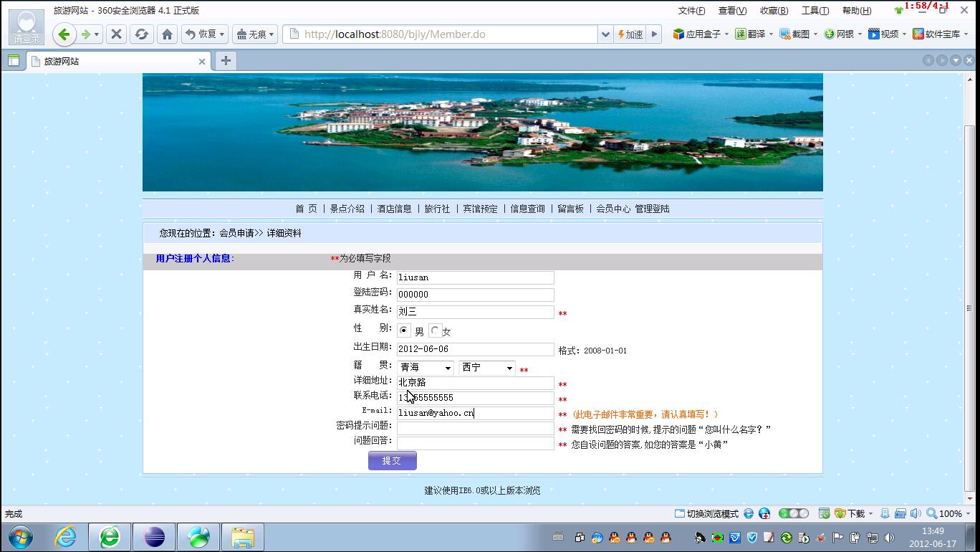Click the 翻译 translate toolbar icon
This screenshot has width=980, height=552.
pyautogui.click(x=750, y=34)
